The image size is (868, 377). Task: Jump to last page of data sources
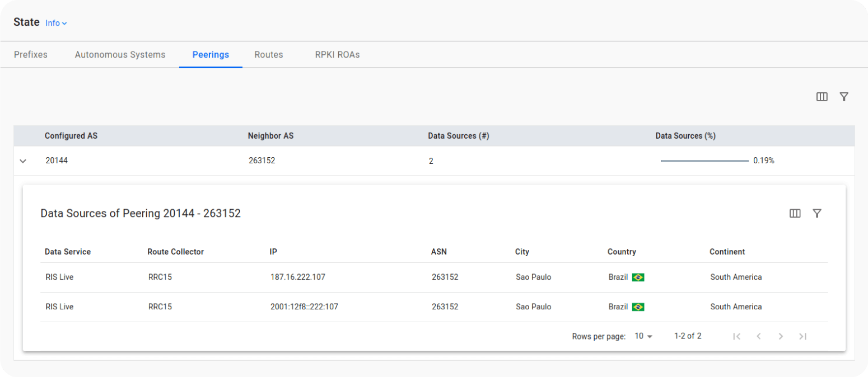pyautogui.click(x=802, y=336)
